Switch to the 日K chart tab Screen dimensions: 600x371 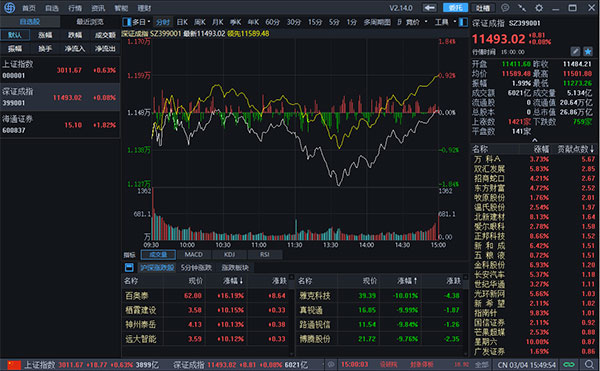182,22
